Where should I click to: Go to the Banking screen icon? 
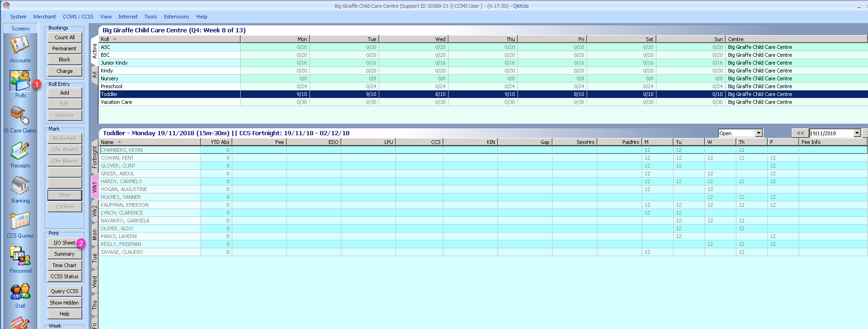tap(20, 186)
